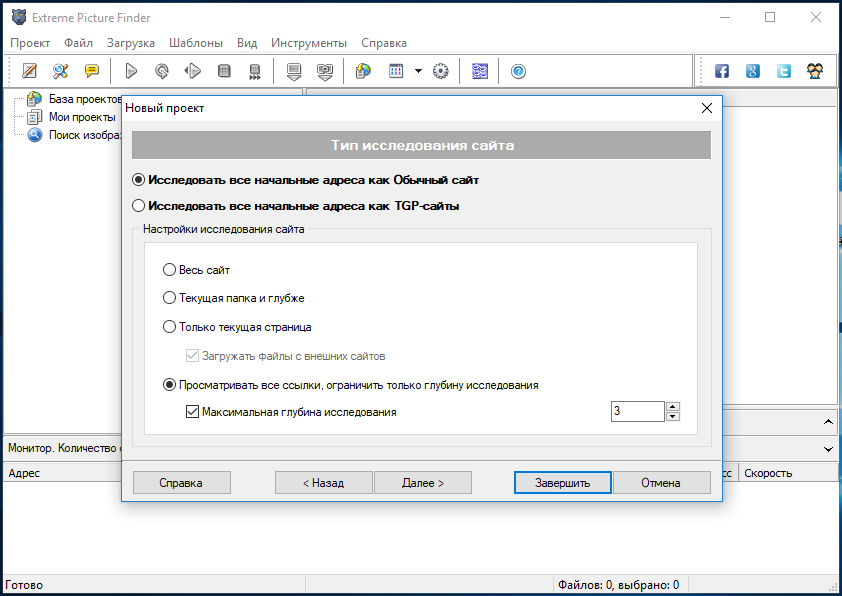Close the Новый проект dialog

[x=707, y=108]
